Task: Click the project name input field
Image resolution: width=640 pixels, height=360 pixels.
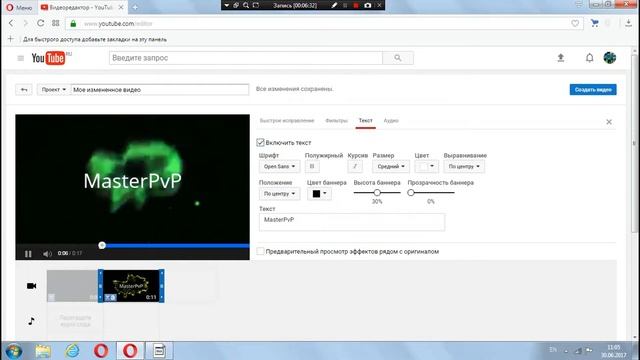Action: tap(160, 89)
